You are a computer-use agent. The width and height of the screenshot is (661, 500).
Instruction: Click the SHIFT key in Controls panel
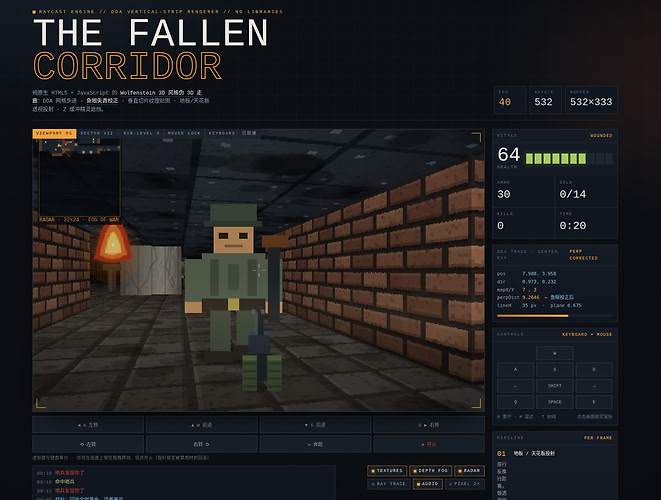[555, 386]
